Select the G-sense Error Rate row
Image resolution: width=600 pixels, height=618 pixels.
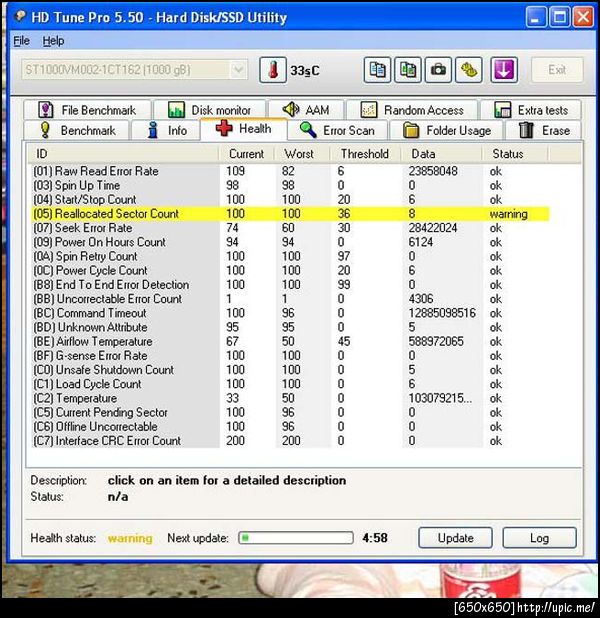click(x=290, y=356)
